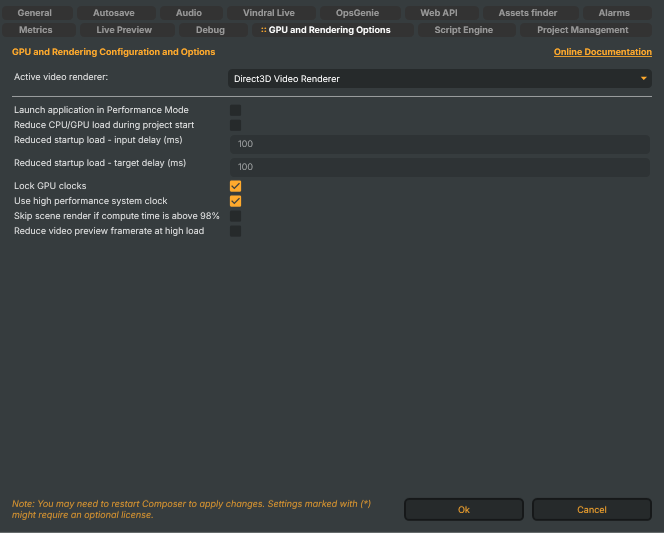Enable Launch application in Performance Mode
The width and height of the screenshot is (664, 533).
(235, 110)
